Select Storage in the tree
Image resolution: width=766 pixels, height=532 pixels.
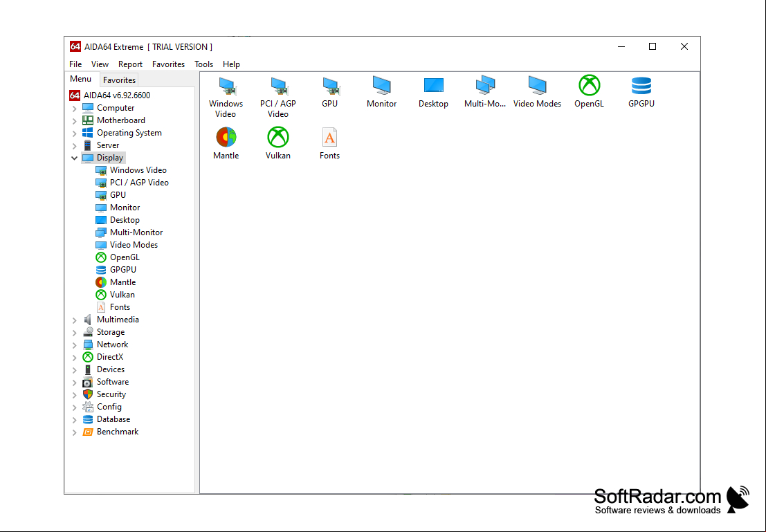[104, 332]
